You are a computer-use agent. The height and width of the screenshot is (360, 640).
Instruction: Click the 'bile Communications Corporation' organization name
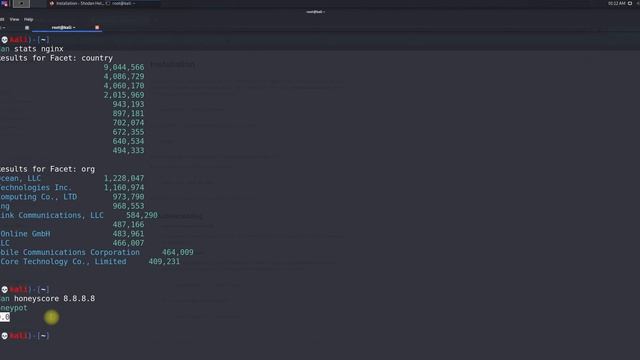70,252
